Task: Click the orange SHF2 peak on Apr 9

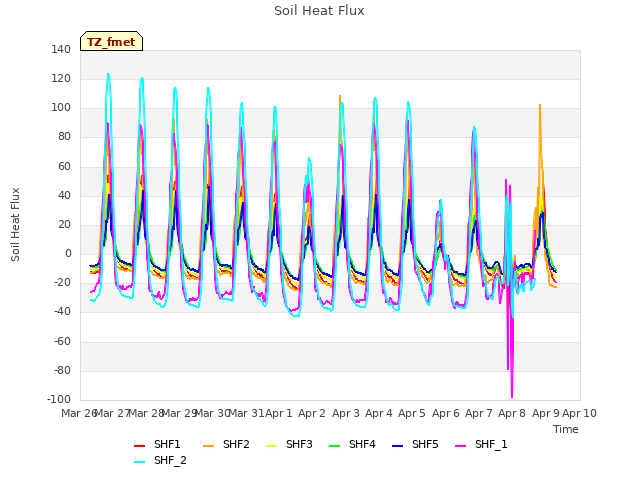Action: tap(540, 105)
